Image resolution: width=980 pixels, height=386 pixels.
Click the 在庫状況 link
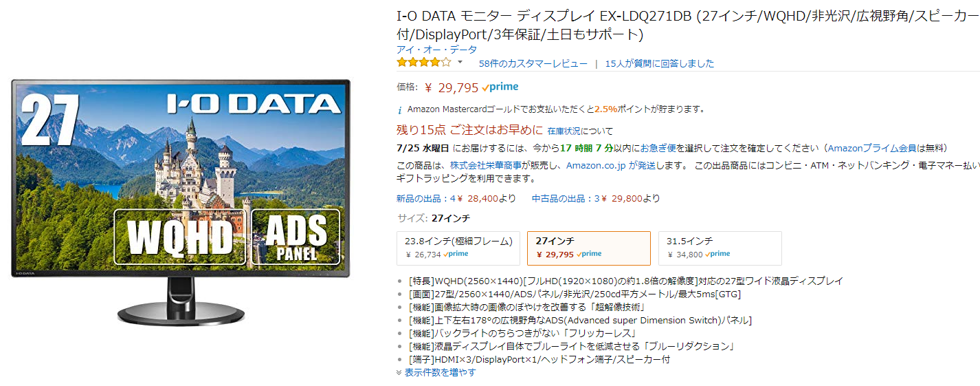pyautogui.click(x=564, y=131)
